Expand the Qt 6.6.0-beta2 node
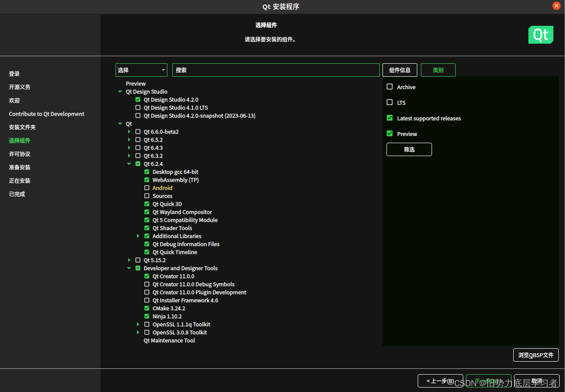The height and width of the screenshot is (392, 565). pyautogui.click(x=129, y=132)
